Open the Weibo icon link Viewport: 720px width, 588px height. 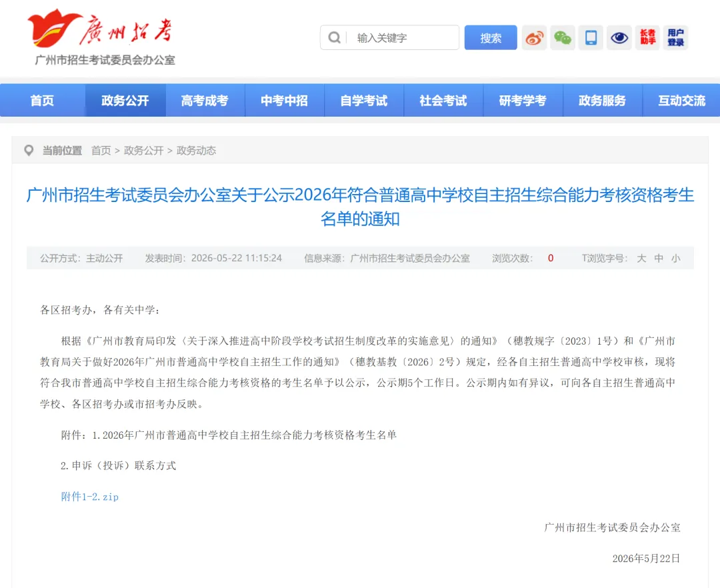coord(535,37)
